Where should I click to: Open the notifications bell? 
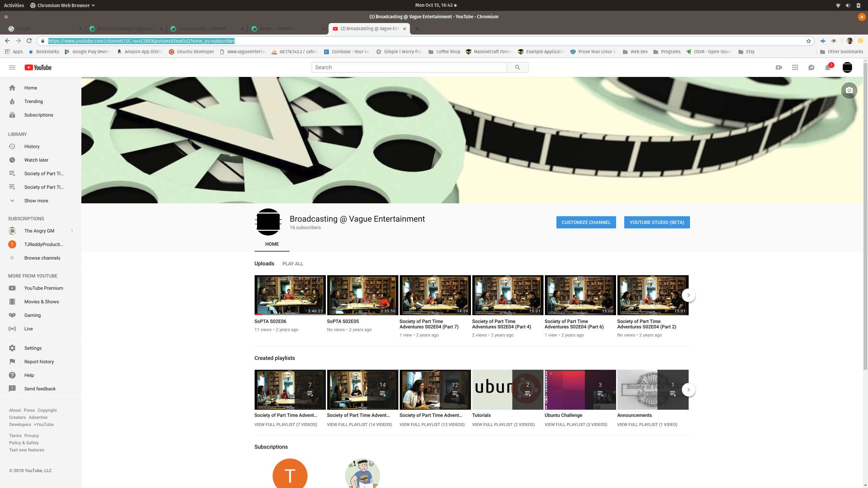[828, 67]
